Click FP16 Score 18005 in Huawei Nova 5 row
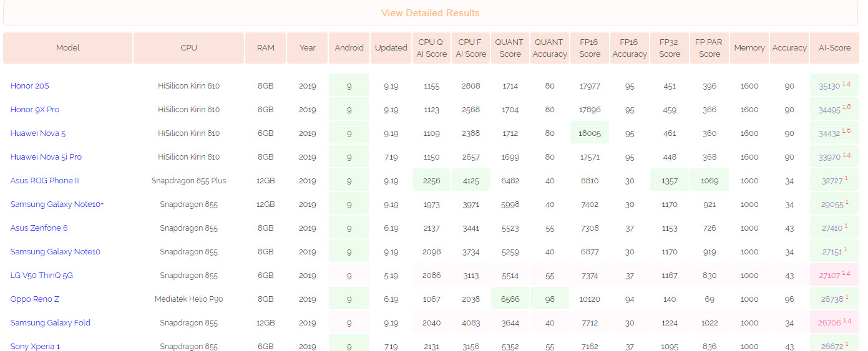The width and height of the screenshot is (868, 351). tap(590, 133)
